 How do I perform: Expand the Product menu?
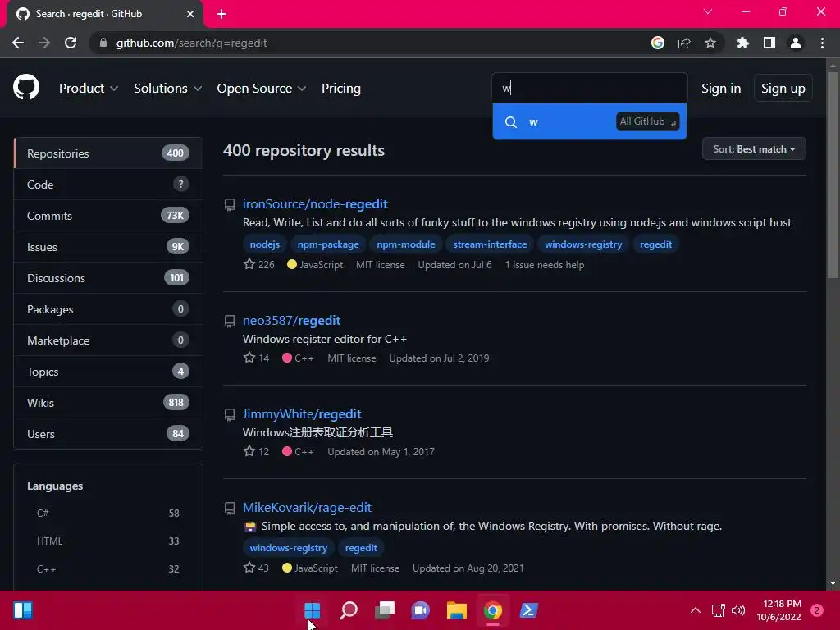pyautogui.click(x=89, y=89)
